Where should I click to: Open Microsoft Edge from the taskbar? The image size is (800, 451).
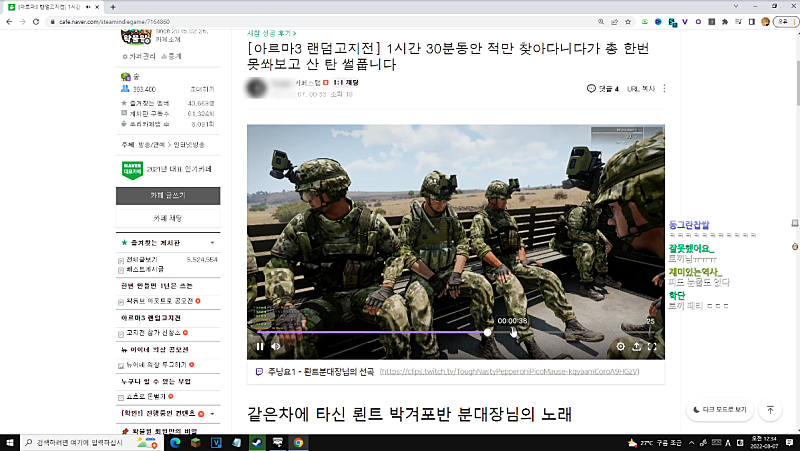pyautogui.click(x=175, y=442)
